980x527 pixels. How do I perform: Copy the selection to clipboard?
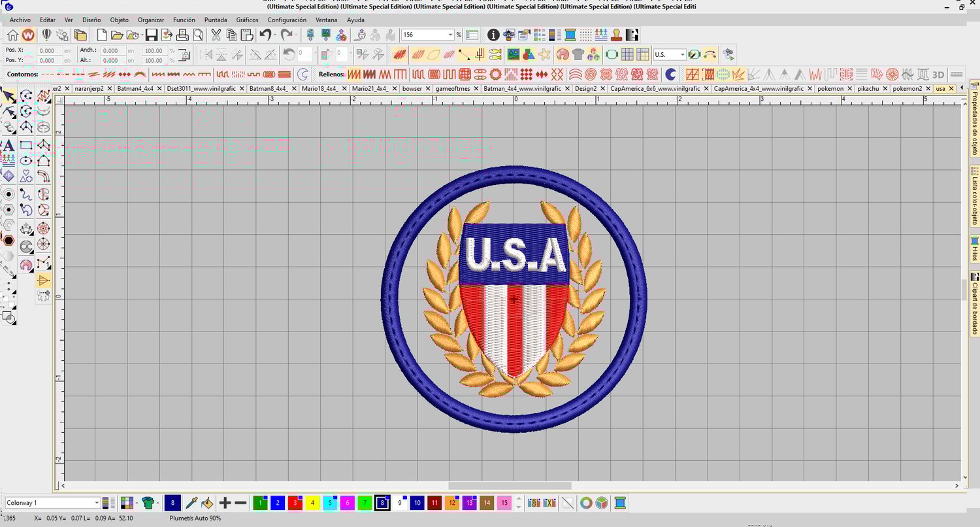click(231, 35)
